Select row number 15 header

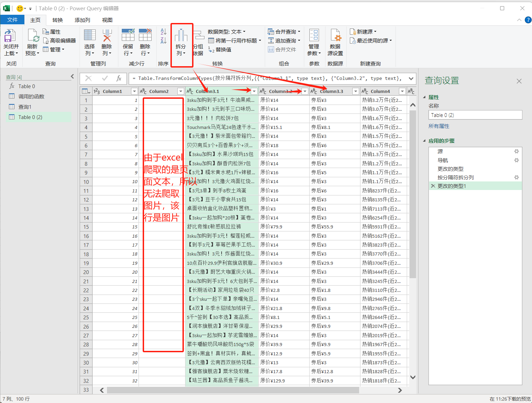click(x=86, y=227)
